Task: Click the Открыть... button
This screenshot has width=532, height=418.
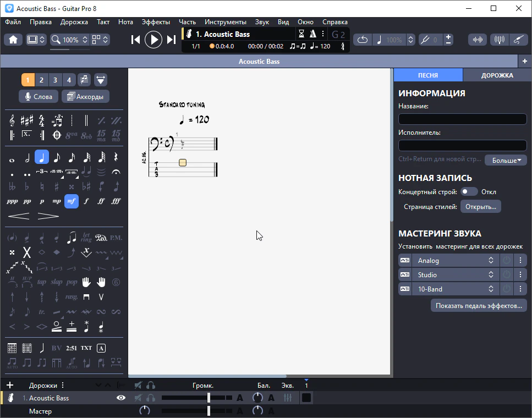Action: [481, 207]
